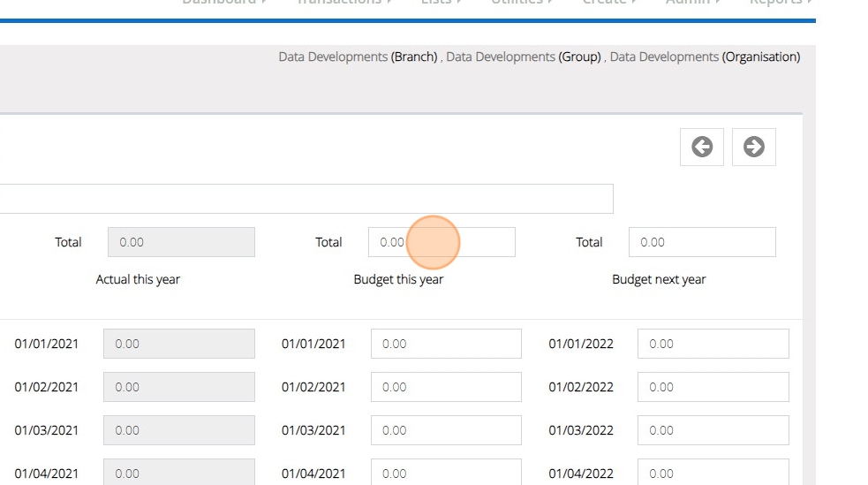Screen dimensions: 868x485
Task: Select the Total field for Budget this year
Action: [x=442, y=242]
